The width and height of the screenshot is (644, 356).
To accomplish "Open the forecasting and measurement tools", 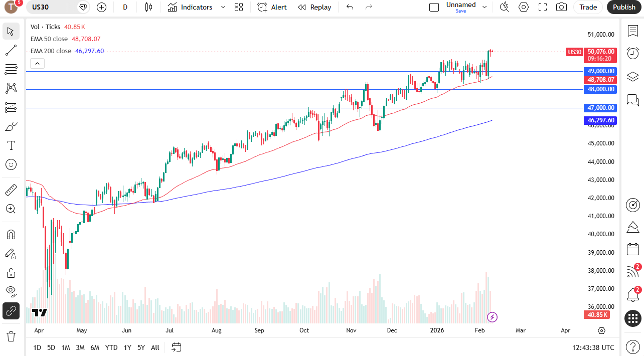I will 11,107.
